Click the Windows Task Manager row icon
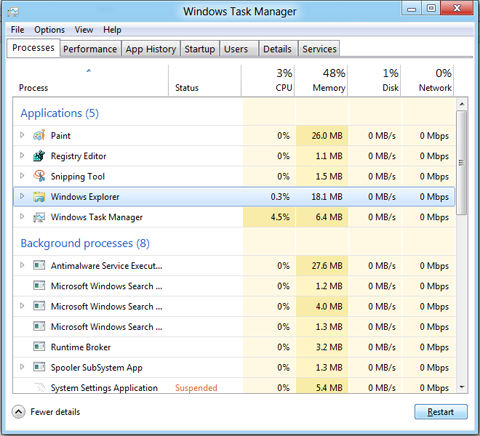The height and width of the screenshot is (436, 480). coord(39,217)
